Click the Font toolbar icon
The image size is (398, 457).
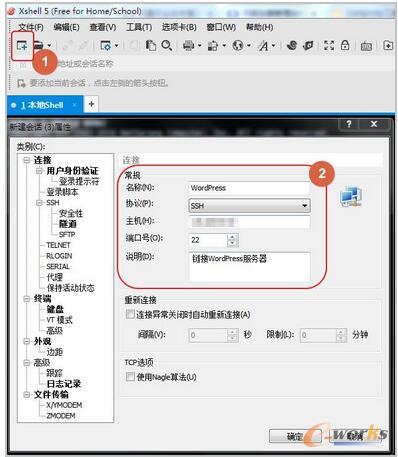click(x=263, y=46)
